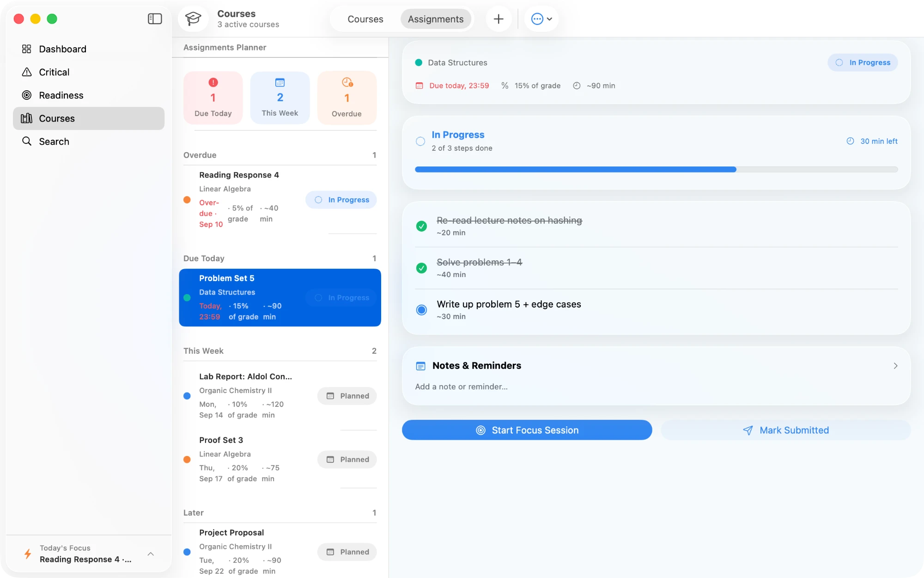Click the orange Linear Algebra dot on Proof Set 3
924x578 pixels.
click(187, 459)
